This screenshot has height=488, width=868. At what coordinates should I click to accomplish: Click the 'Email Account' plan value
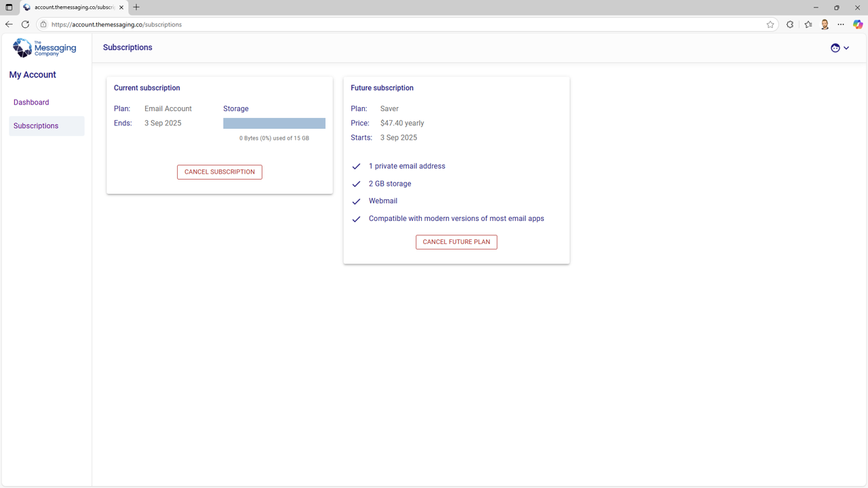(x=168, y=108)
